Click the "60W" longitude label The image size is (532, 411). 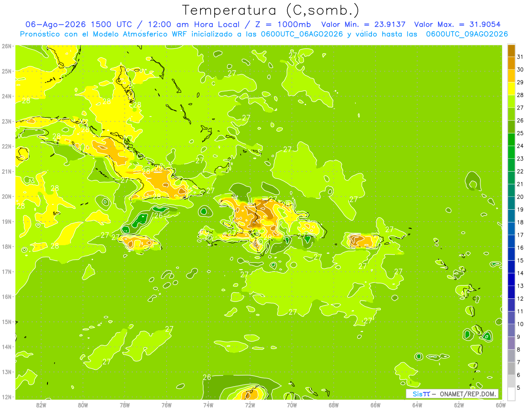pyautogui.click(x=501, y=405)
